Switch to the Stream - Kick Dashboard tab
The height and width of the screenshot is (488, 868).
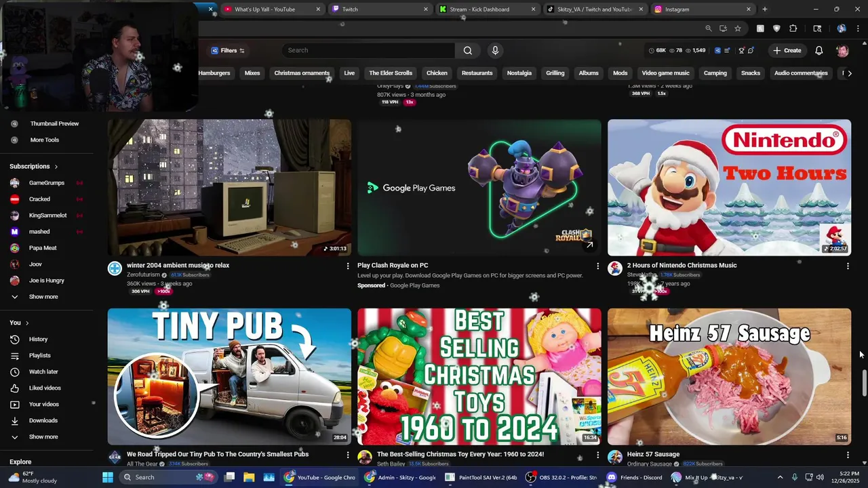[488, 9]
